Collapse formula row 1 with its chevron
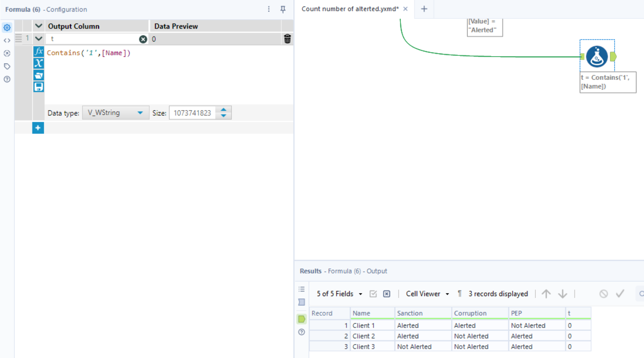Image resolution: width=644 pixels, height=358 pixels. pyautogui.click(x=38, y=39)
